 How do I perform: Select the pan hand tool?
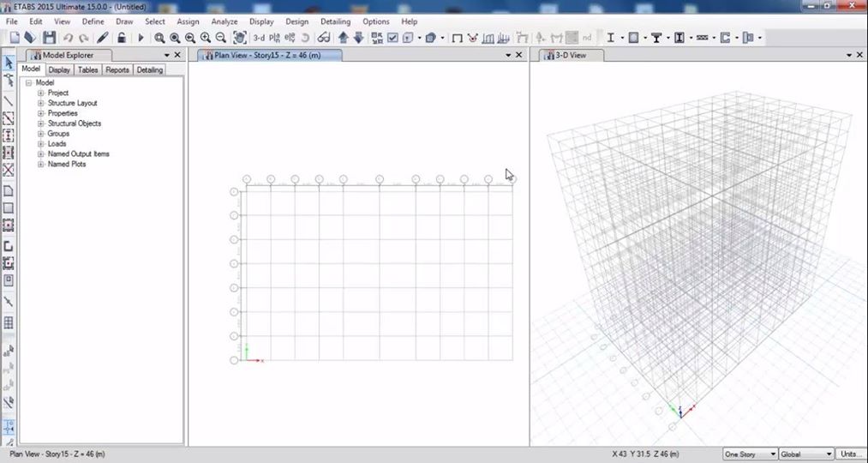pyautogui.click(x=240, y=38)
